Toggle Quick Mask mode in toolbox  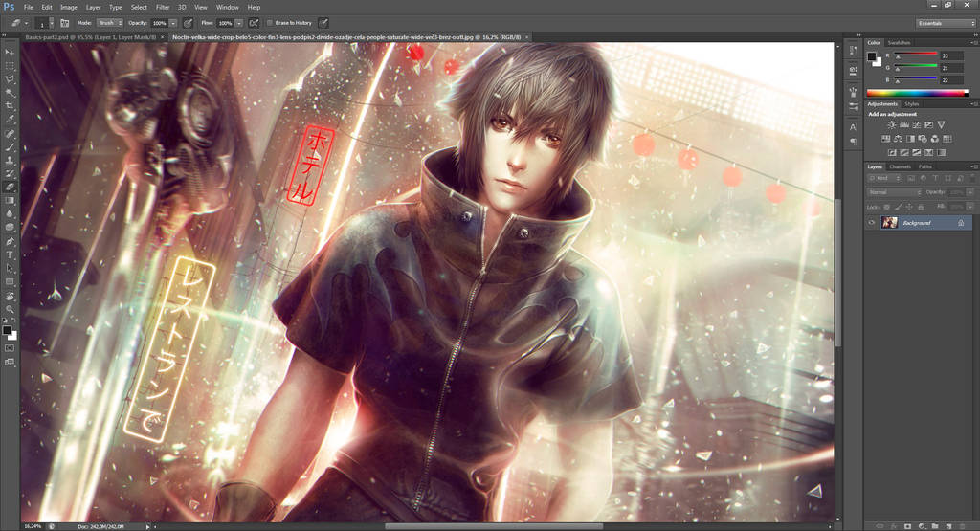(10, 348)
